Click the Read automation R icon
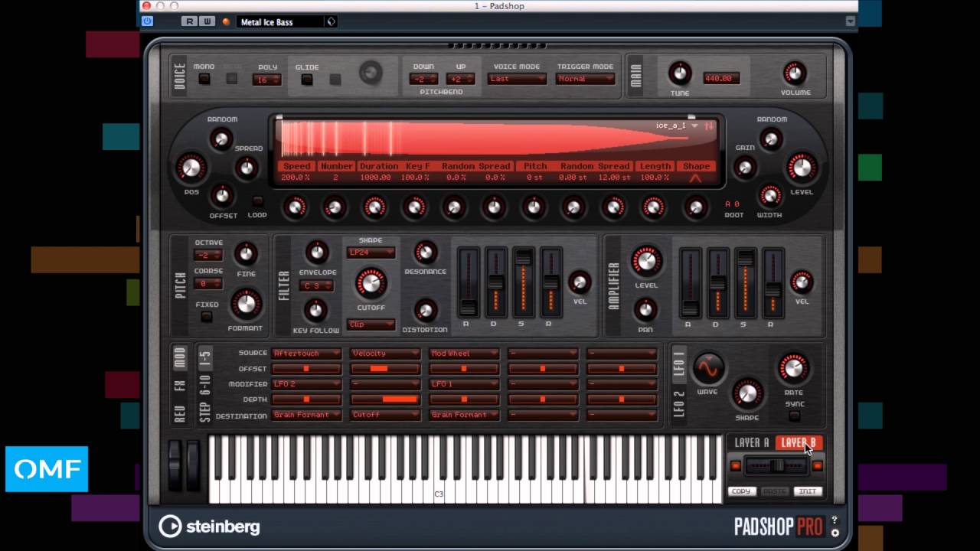Screen dimensions: 980x551 point(189,21)
